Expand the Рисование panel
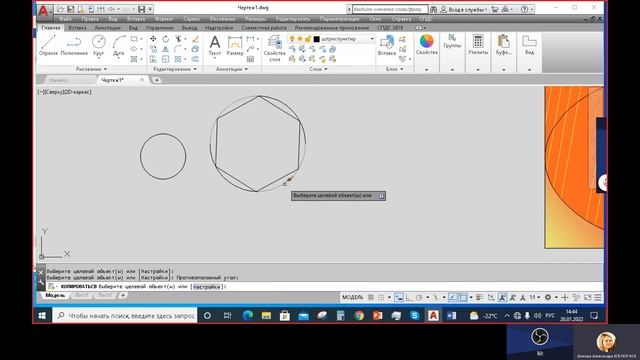This screenshot has height=360, width=640. click(x=91, y=69)
